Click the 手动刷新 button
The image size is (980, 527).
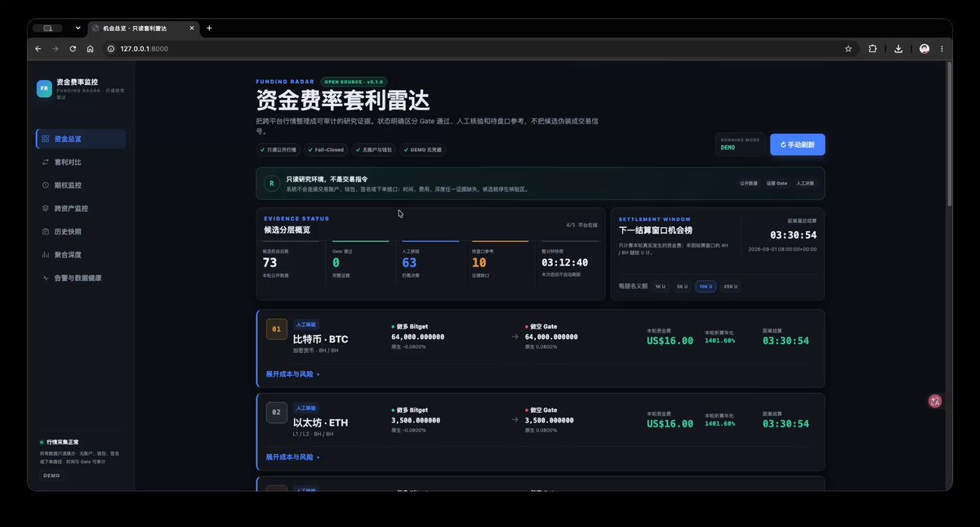797,145
